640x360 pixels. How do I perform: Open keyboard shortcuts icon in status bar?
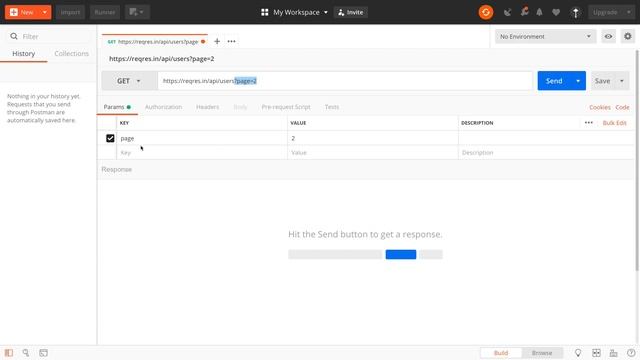coord(613,353)
